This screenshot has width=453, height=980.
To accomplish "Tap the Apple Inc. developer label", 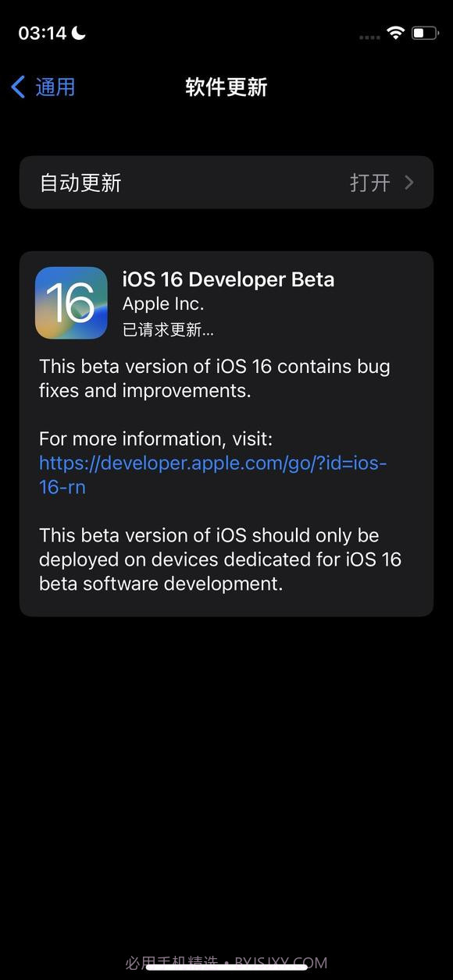I will (162, 304).
